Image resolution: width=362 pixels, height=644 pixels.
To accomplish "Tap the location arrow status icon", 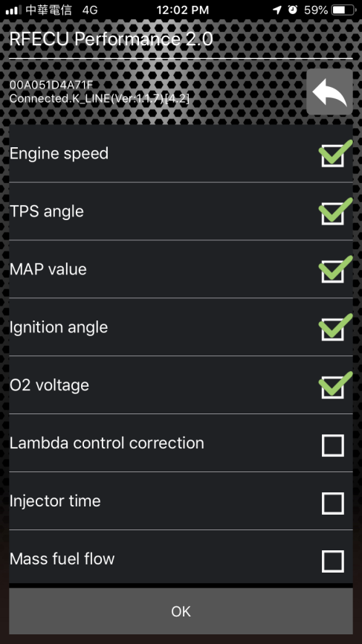I will tap(277, 10).
